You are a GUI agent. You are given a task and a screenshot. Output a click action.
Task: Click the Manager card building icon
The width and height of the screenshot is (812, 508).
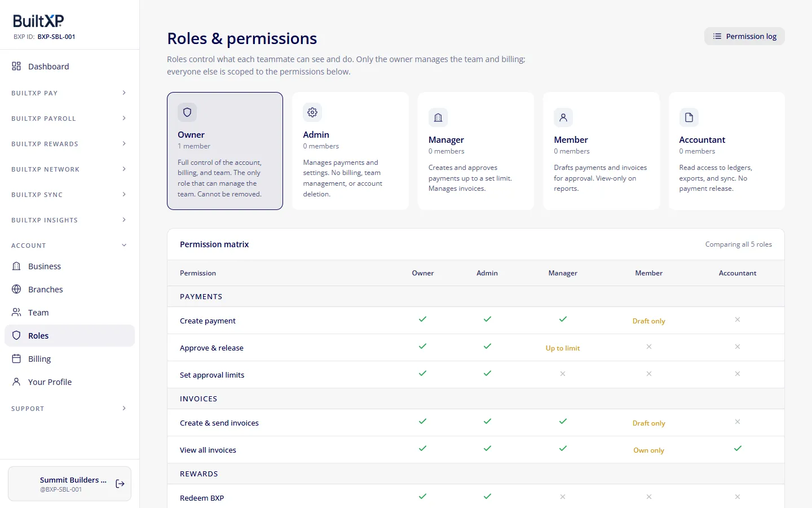click(x=438, y=117)
